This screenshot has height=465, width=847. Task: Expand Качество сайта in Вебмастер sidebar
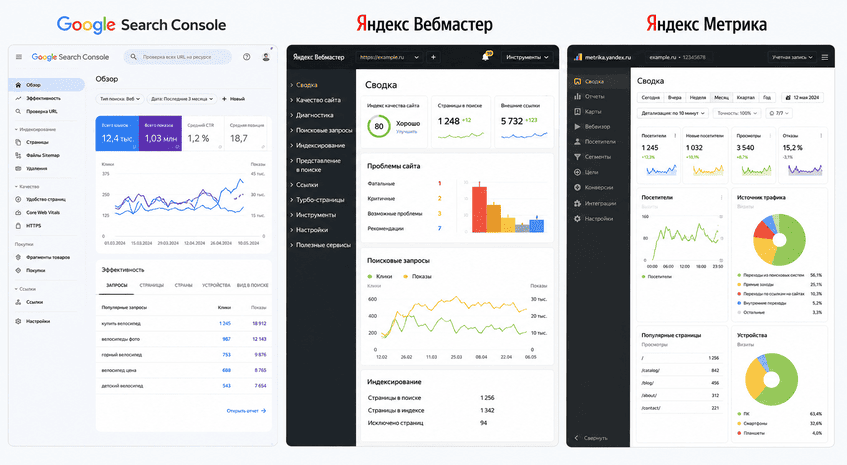click(317, 100)
